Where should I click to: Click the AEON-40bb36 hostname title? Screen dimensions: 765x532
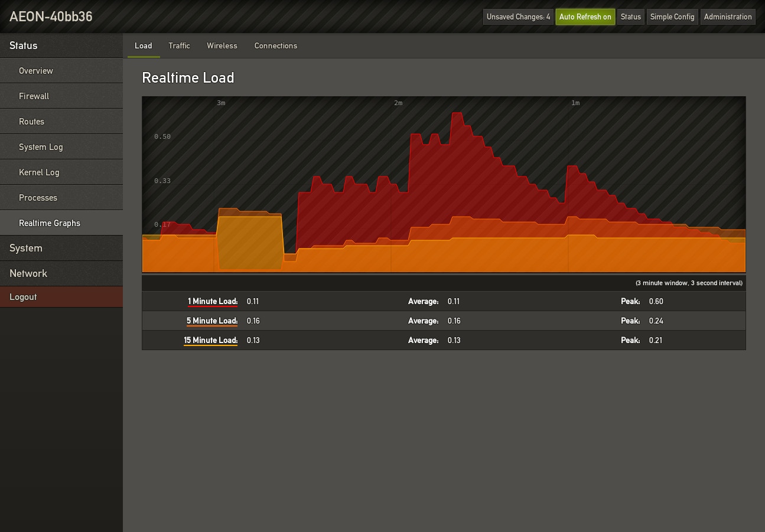[x=51, y=17]
